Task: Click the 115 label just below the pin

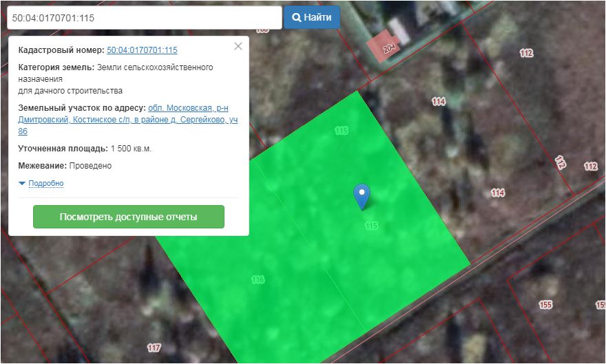Action: pos(371,226)
